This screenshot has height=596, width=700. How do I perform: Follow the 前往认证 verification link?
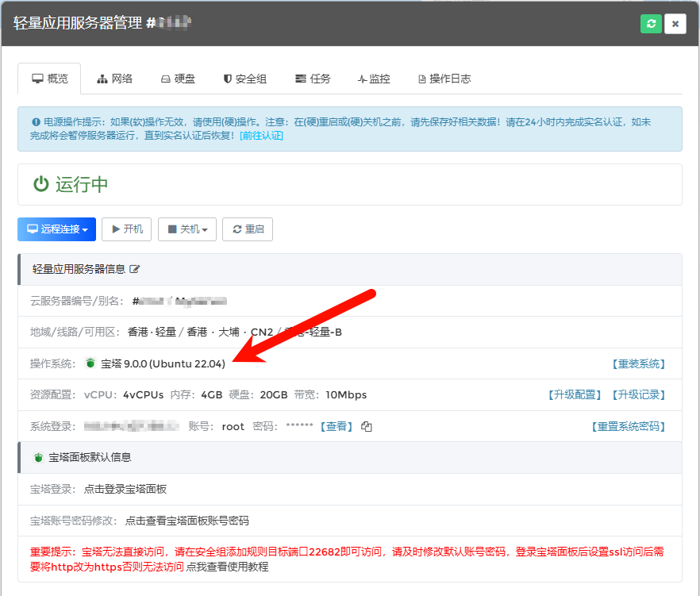click(262, 136)
